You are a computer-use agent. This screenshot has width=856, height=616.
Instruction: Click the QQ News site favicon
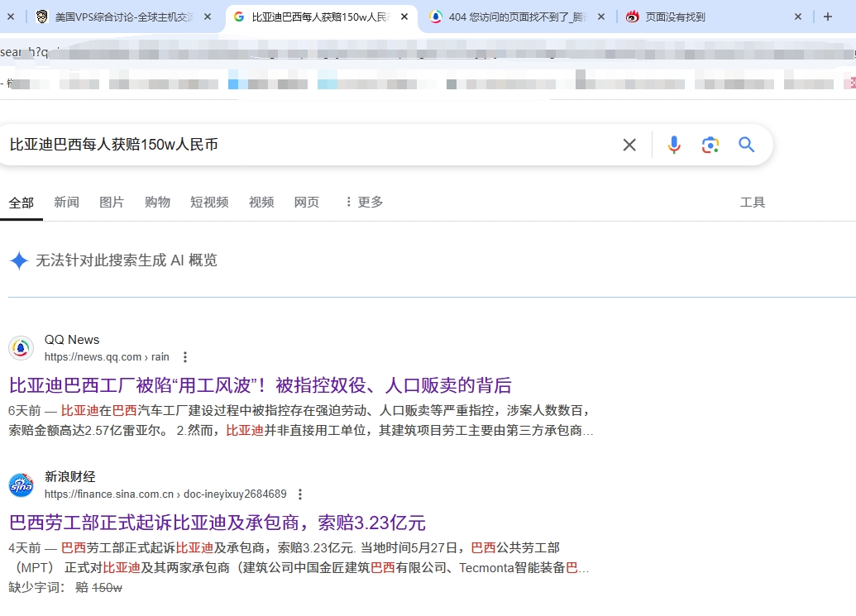point(22,348)
